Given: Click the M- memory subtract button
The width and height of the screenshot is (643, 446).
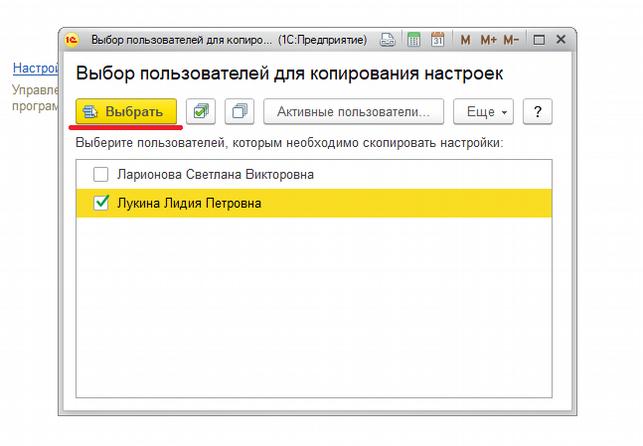Looking at the screenshot, I should (511, 40).
